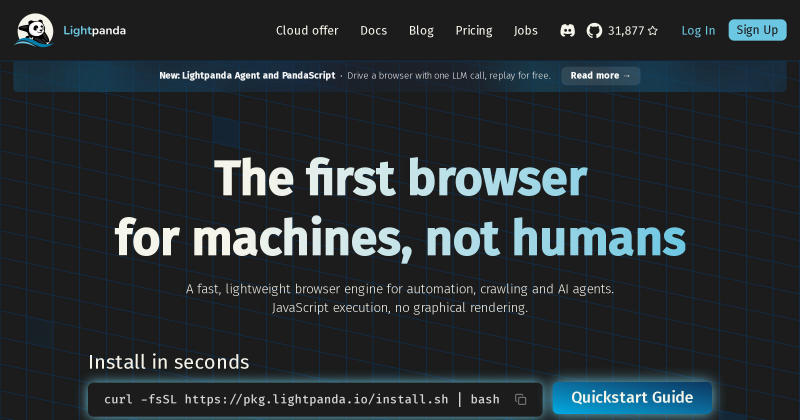Click the 'New: Lightpanda Agent and PandaScript' text
Viewport: 800px width, 420px height.
247,76
